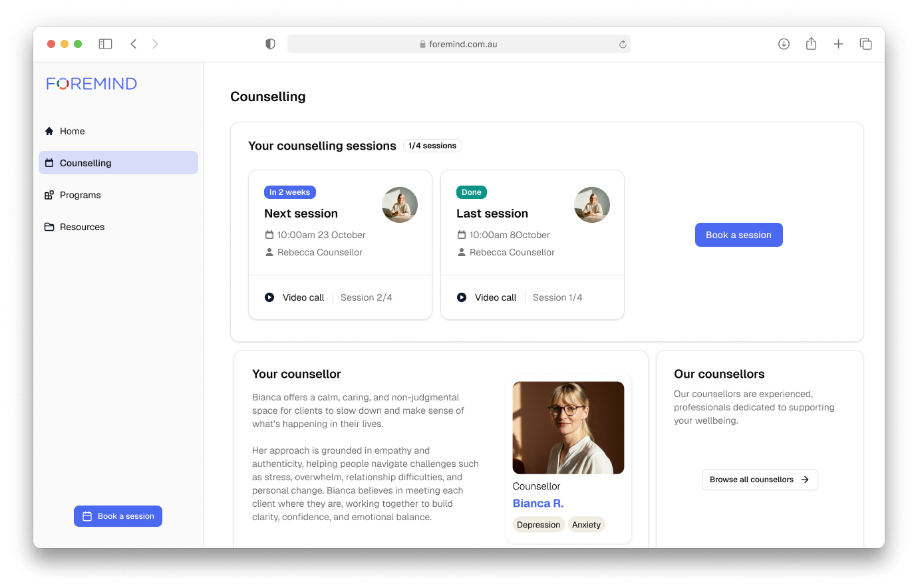918x588 pixels.
Task: Show tab overview icon
Action: click(x=865, y=44)
